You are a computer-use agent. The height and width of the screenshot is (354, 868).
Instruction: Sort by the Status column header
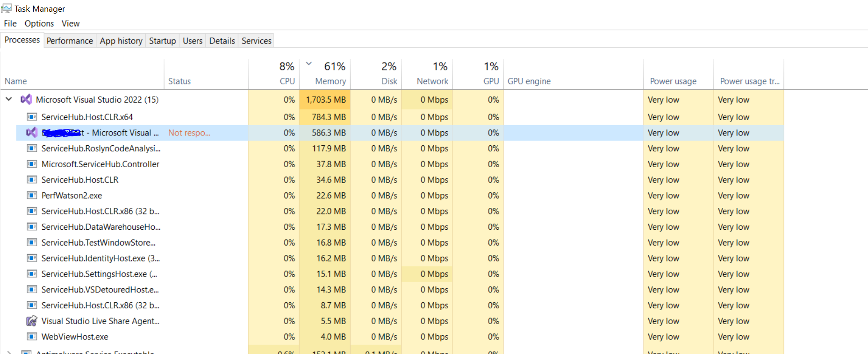point(206,74)
